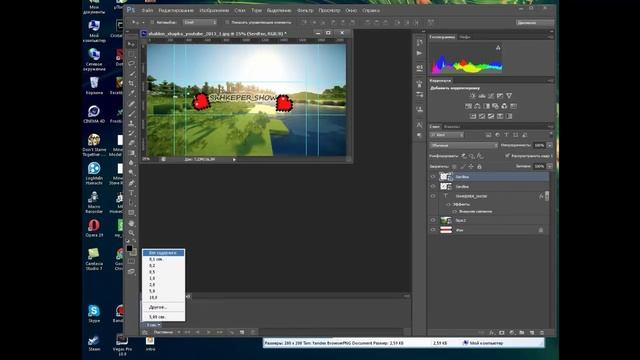Add a Vibrance adjustment layer
This screenshot has width=640, height=360.
(509, 96)
